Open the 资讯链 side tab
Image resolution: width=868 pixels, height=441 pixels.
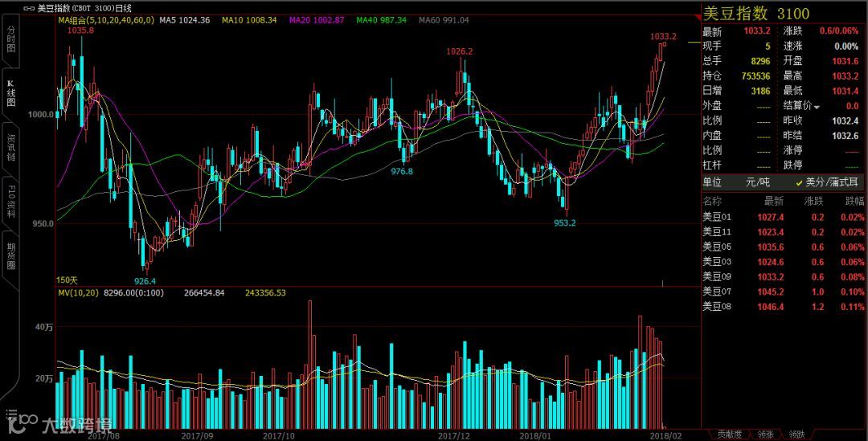[11, 147]
